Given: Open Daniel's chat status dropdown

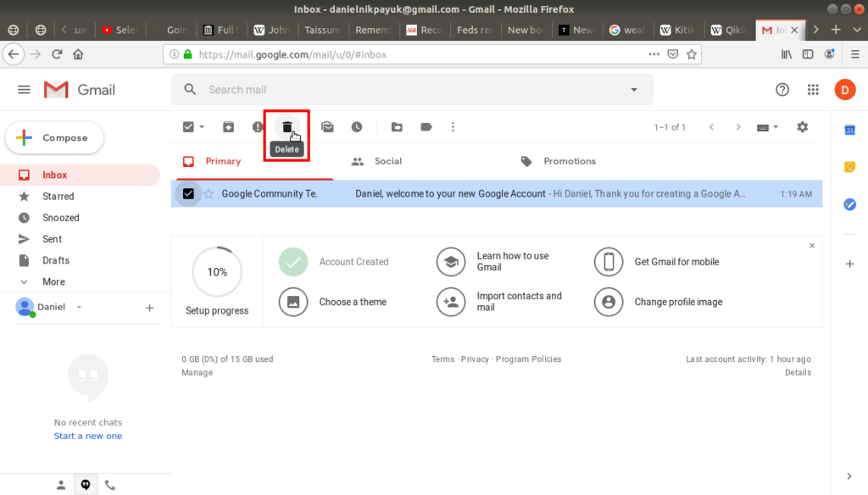Looking at the screenshot, I should pyautogui.click(x=79, y=307).
